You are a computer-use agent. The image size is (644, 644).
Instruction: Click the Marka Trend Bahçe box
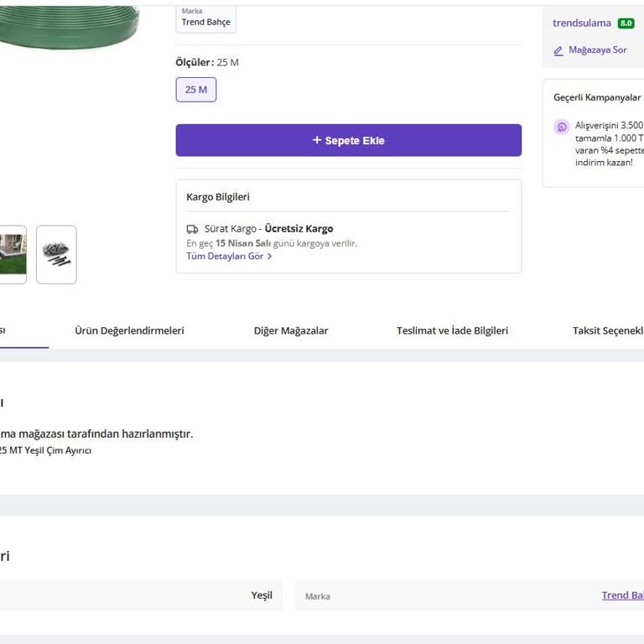205,18
